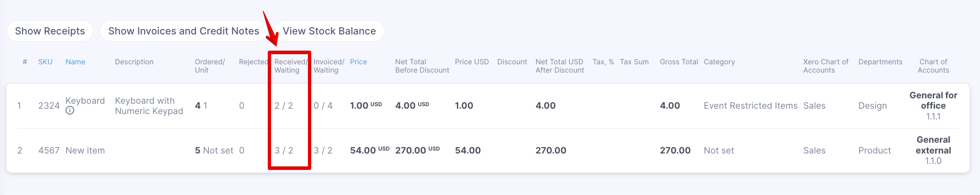The height and width of the screenshot is (195, 980).
Task: Click the Design department cell
Action: tap(873, 106)
